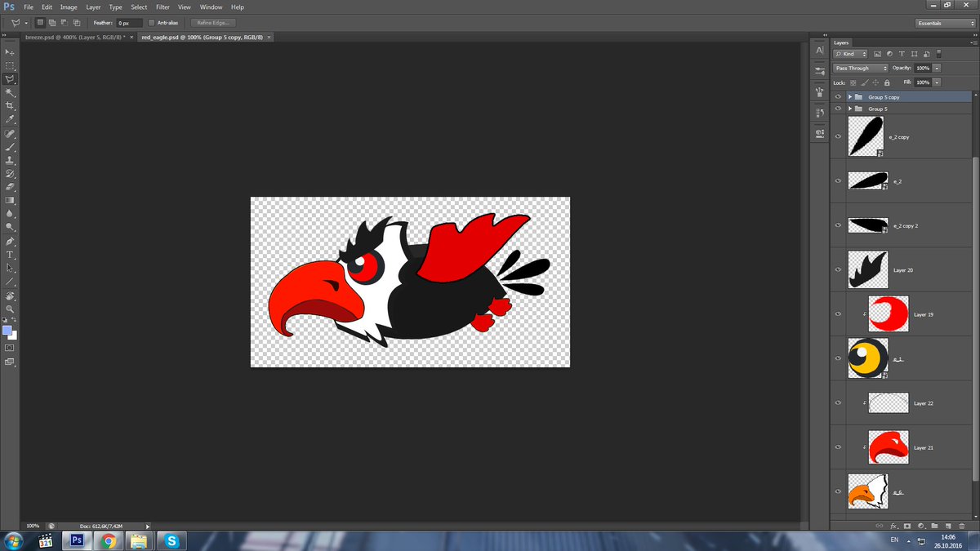Select the Rectangular Marquee tool
This screenshot has height=551, width=980.
click(11, 65)
